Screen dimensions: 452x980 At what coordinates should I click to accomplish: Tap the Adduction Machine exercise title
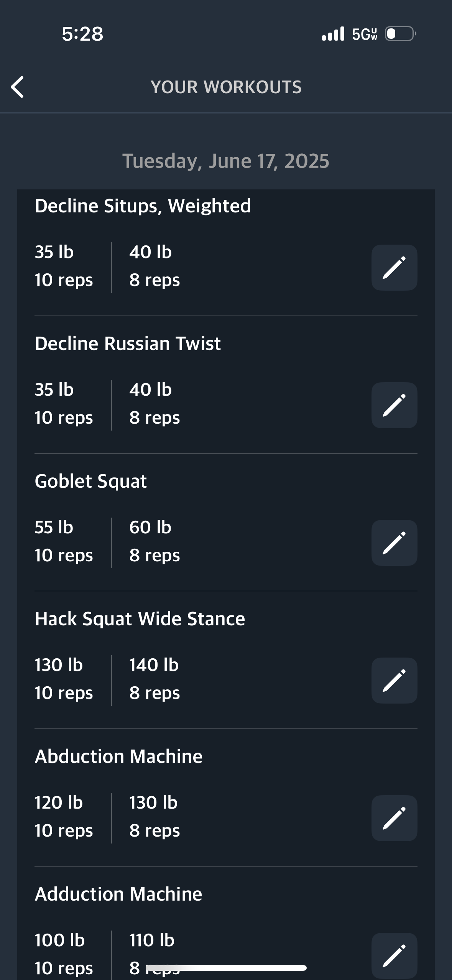tap(118, 894)
